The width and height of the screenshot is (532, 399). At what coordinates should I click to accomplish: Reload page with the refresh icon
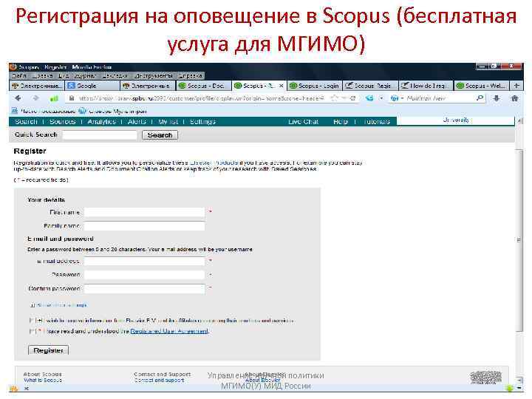tap(353, 98)
